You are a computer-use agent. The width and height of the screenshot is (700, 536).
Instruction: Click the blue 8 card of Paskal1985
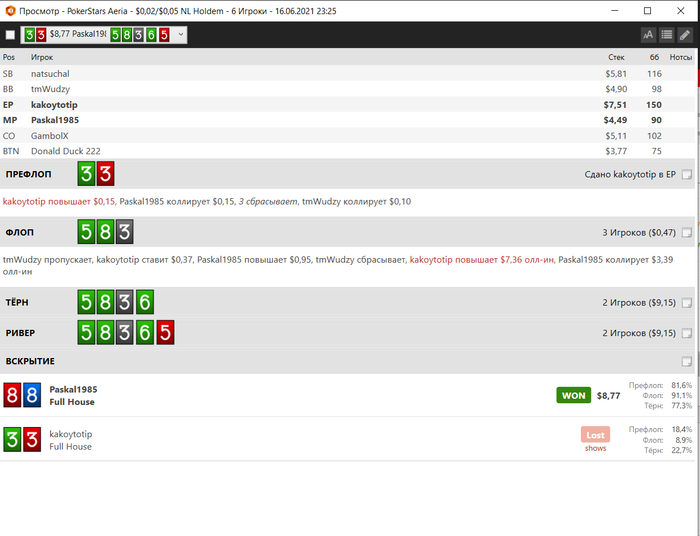tap(32, 395)
